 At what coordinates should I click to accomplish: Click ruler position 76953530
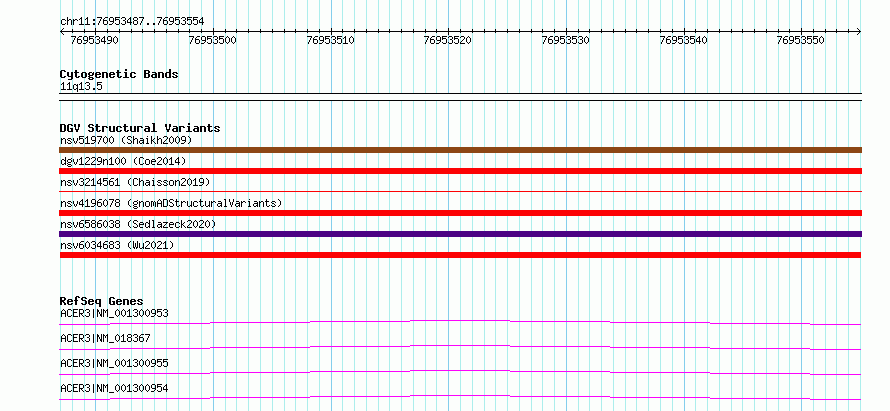point(566,40)
